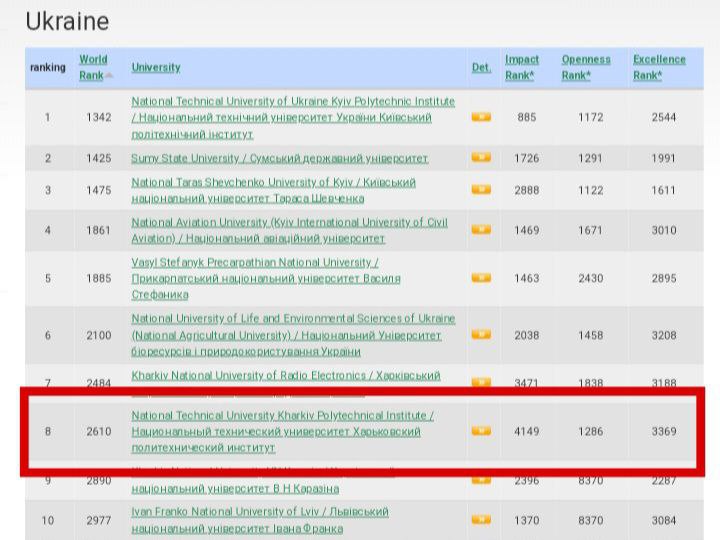Viewport: 720px width, 540px height.
Task: Open Vasyl Stefanyk Precarpathian University link
Action: (x=266, y=278)
